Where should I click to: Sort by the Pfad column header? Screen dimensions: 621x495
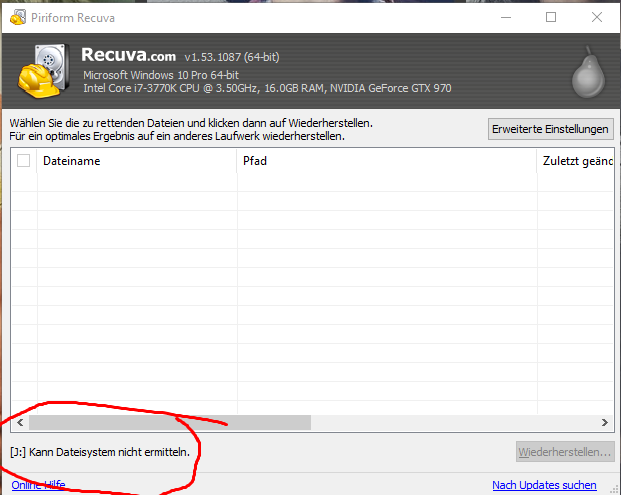(x=387, y=161)
